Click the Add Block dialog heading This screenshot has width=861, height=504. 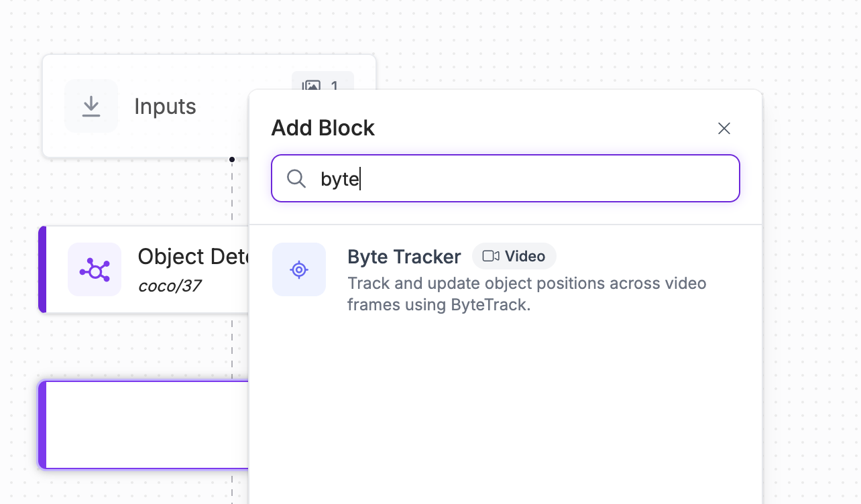[x=323, y=128]
